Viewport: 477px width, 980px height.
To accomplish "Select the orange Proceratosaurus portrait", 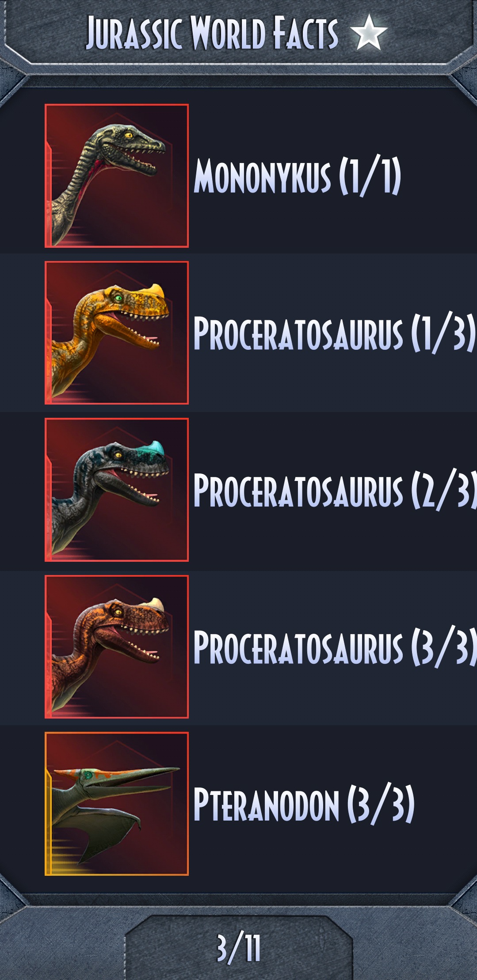I will click(117, 333).
